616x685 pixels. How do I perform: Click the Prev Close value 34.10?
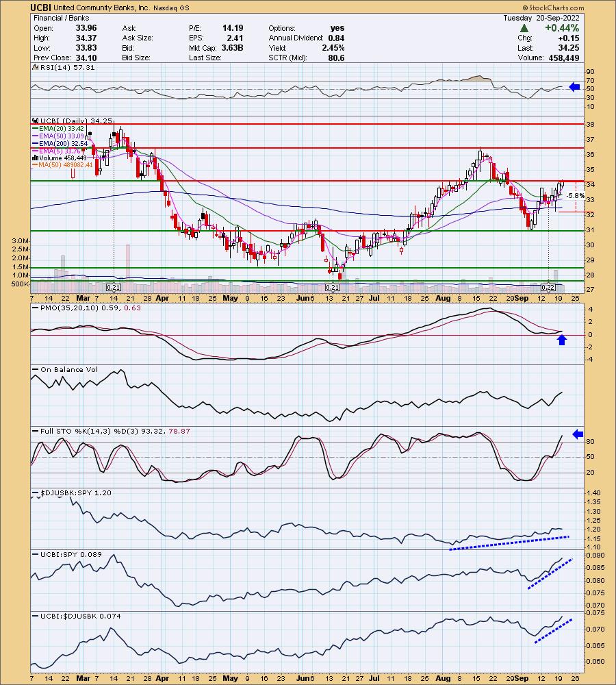[x=86, y=58]
